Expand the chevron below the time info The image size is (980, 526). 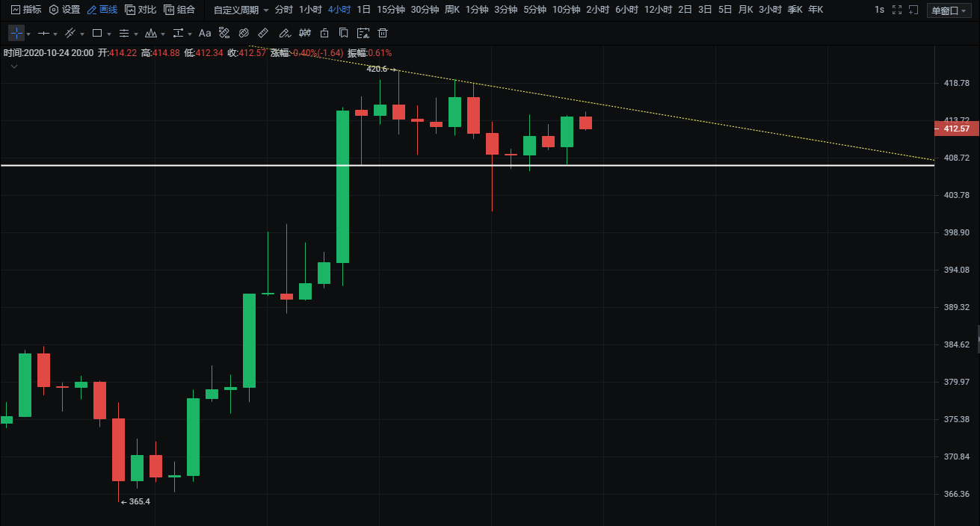point(14,66)
